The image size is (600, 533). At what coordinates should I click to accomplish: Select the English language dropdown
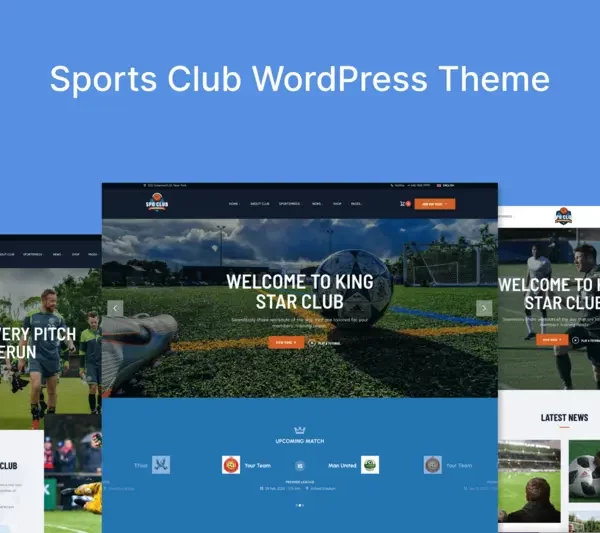(445, 186)
